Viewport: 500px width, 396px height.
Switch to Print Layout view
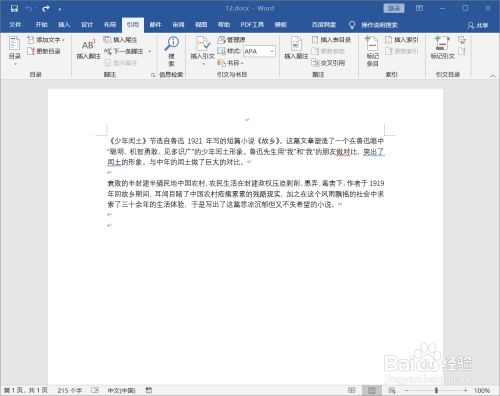[x=372, y=390]
